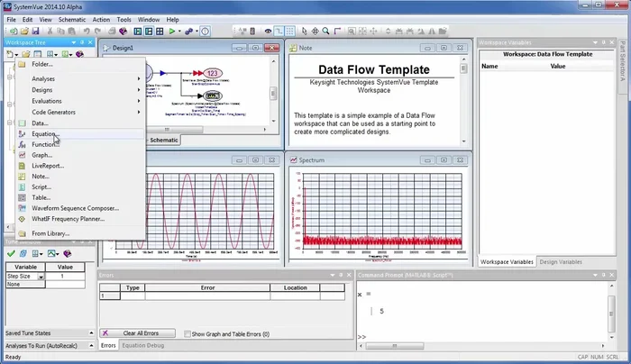Enable Show Graph and Table Errors checkbox

point(187,334)
